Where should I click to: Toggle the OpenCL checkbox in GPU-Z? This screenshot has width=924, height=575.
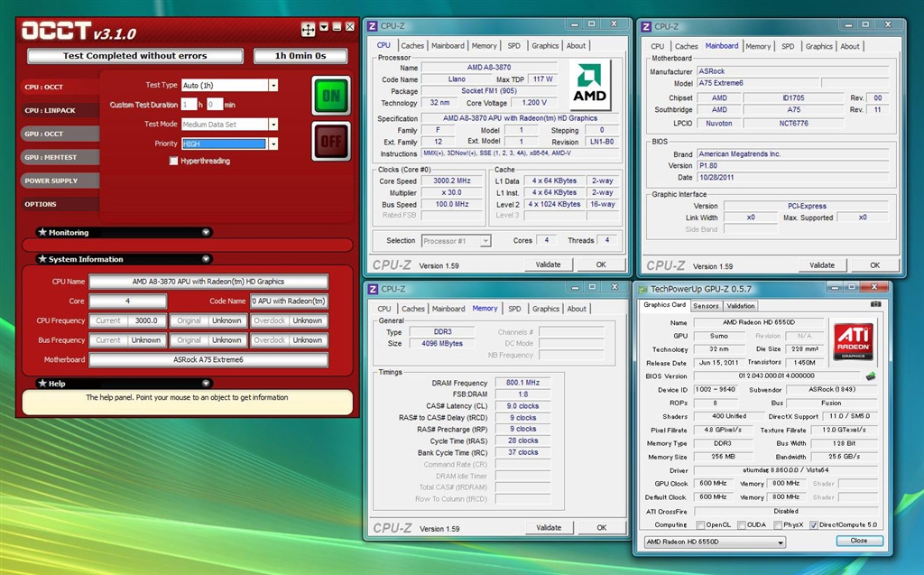[699, 524]
